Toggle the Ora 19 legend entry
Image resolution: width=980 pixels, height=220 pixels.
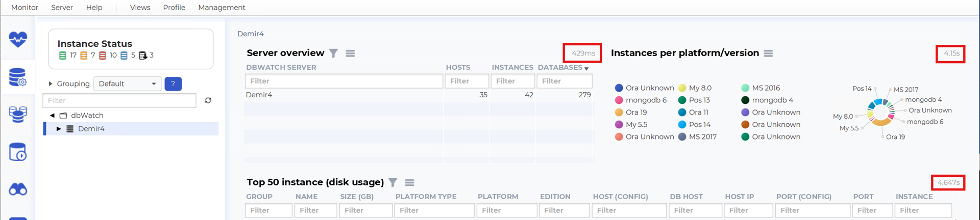(636, 113)
